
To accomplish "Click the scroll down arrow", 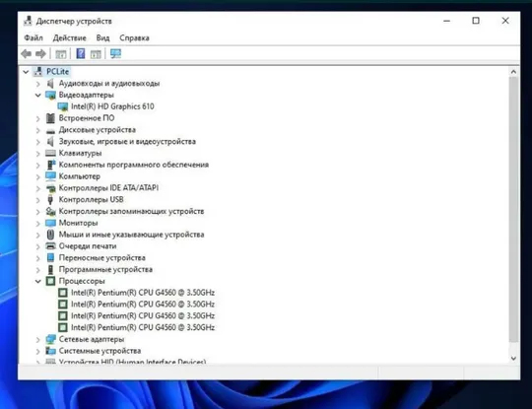I will click(x=513, y=358).
